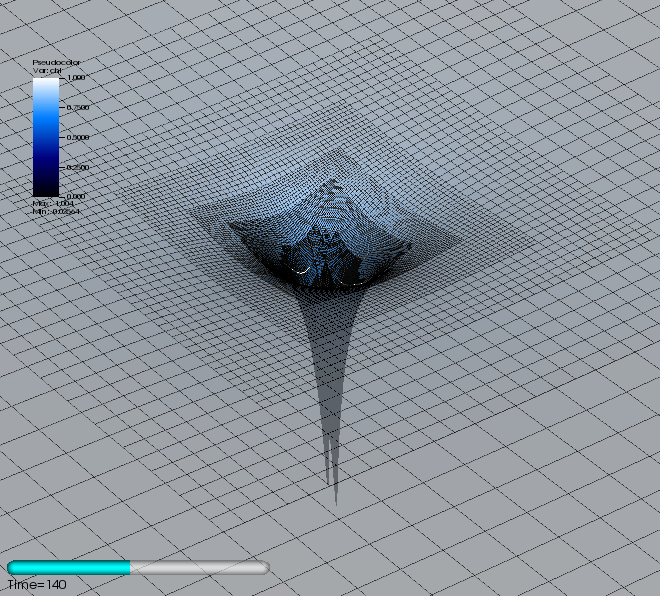
Task: Click the cyan filled portion of the time slider
Action: coord(68,568)
